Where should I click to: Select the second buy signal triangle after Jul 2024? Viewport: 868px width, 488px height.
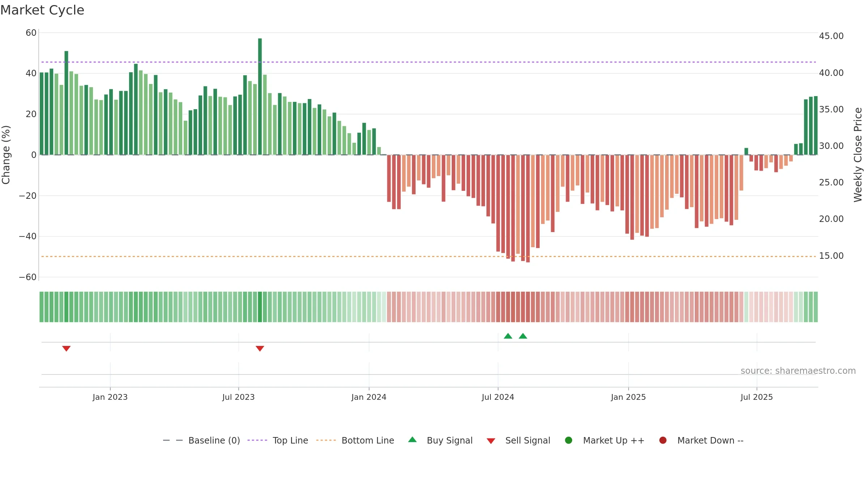coord(523,336)
